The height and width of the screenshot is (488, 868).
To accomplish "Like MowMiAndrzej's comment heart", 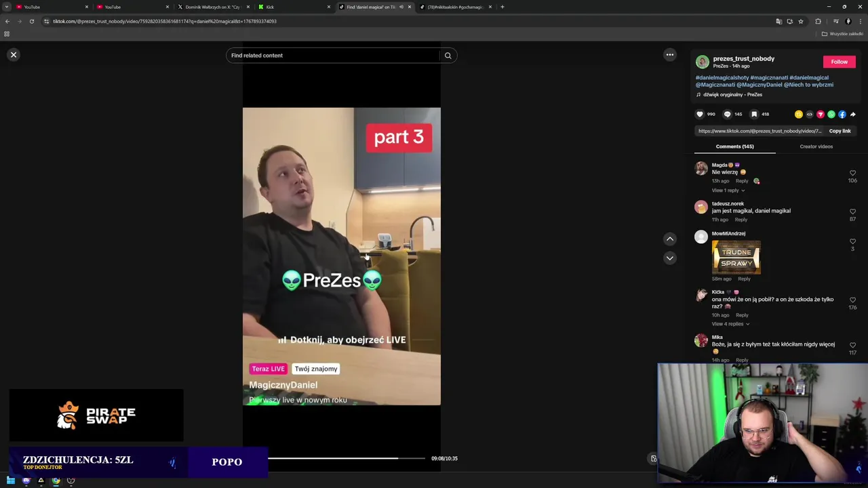I will click(x=852, y=241).
